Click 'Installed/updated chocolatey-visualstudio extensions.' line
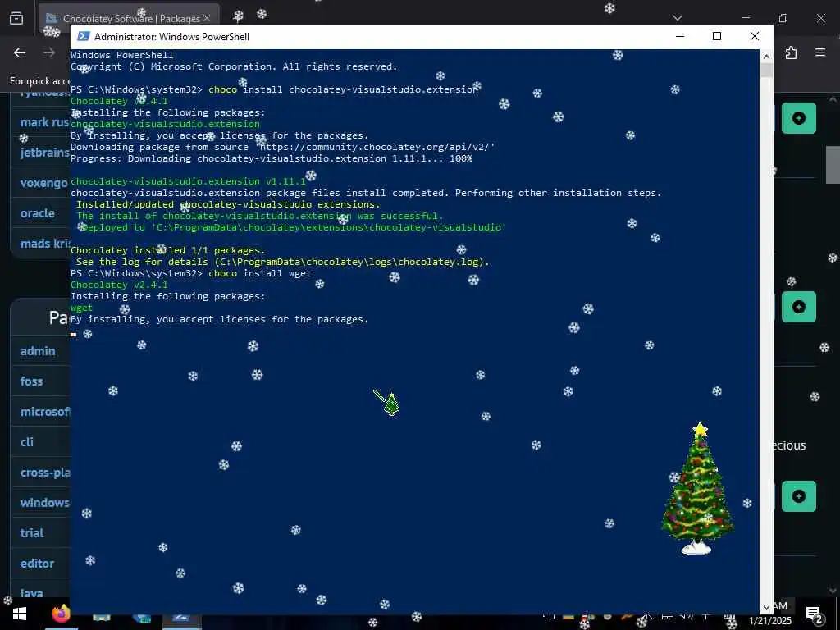 click(228, 204)
